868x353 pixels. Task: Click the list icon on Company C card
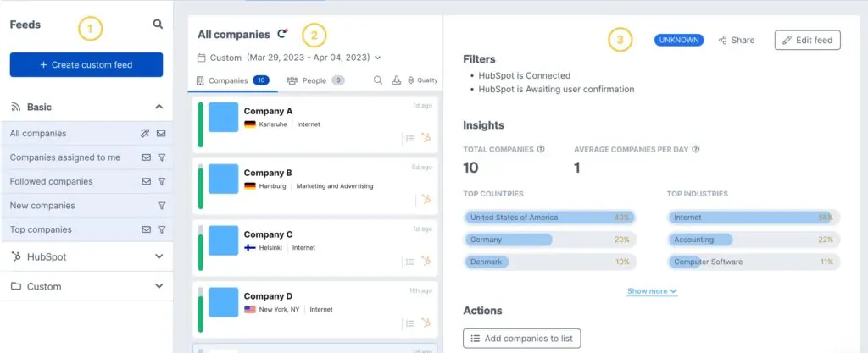click(x=409, y=262)
